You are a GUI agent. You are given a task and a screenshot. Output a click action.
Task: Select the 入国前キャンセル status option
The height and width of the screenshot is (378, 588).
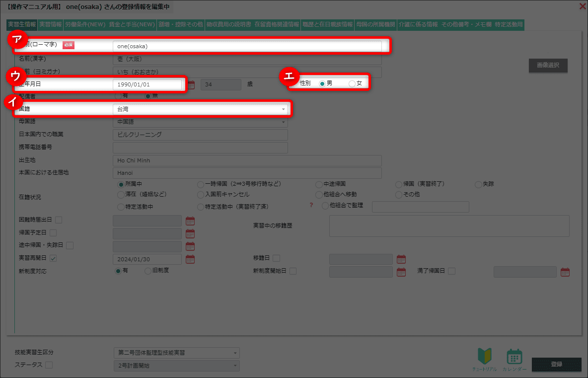[201, 195]
